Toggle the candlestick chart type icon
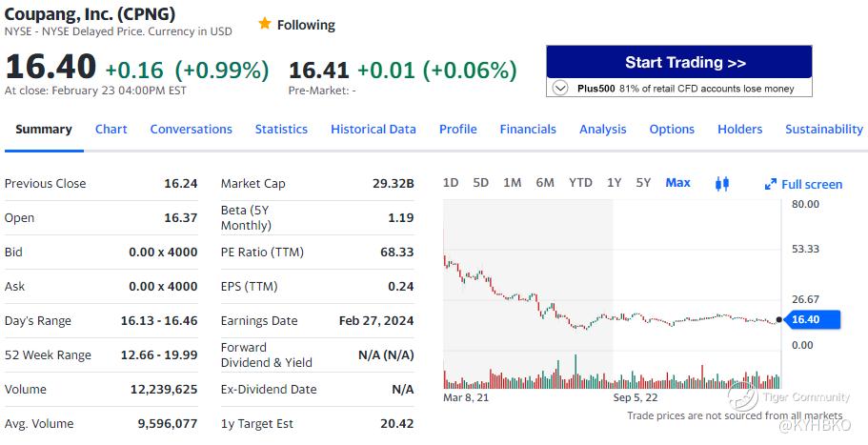868x445 pixels. point(721,183)
